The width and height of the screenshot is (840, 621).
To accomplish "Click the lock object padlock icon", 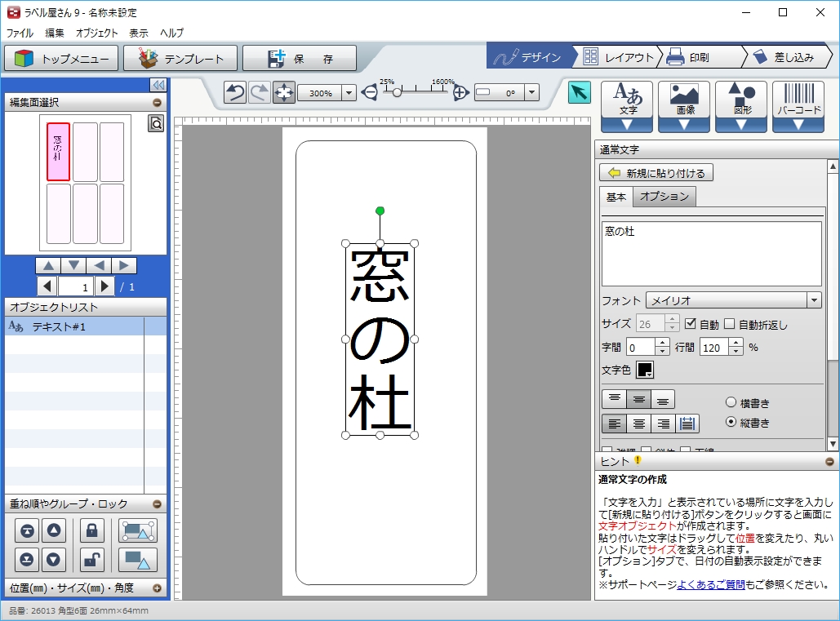I will click(x=92, y=530).
